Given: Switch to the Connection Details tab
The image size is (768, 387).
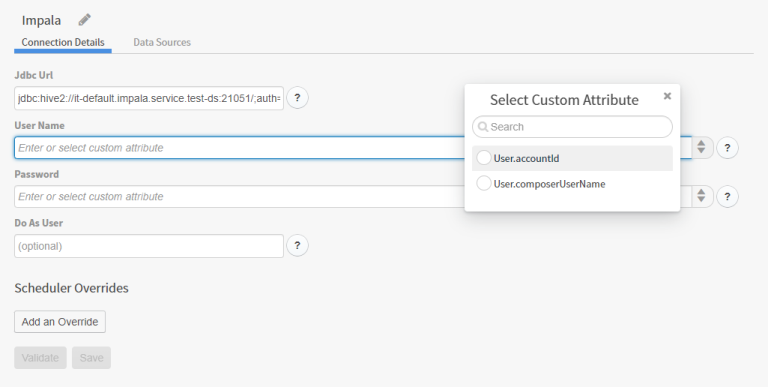Looking at the screenshot, I should click(x=63, y=42).
